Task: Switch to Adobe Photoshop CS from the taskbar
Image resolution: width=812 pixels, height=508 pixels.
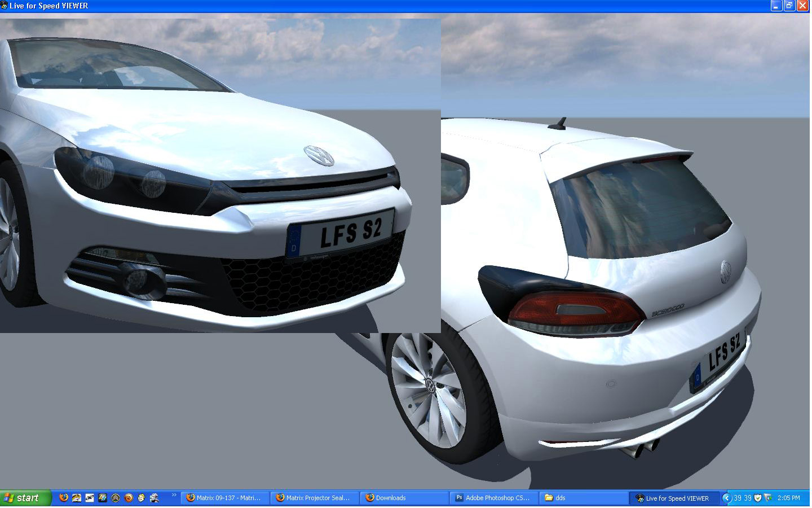Action: point(493,498)
